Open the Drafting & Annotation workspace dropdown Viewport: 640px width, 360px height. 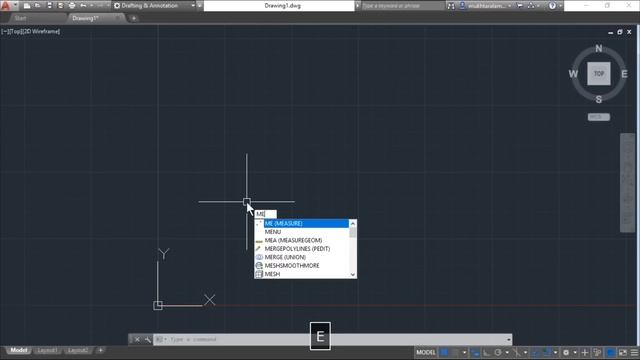pyautogui.click(x=155, y=6)
